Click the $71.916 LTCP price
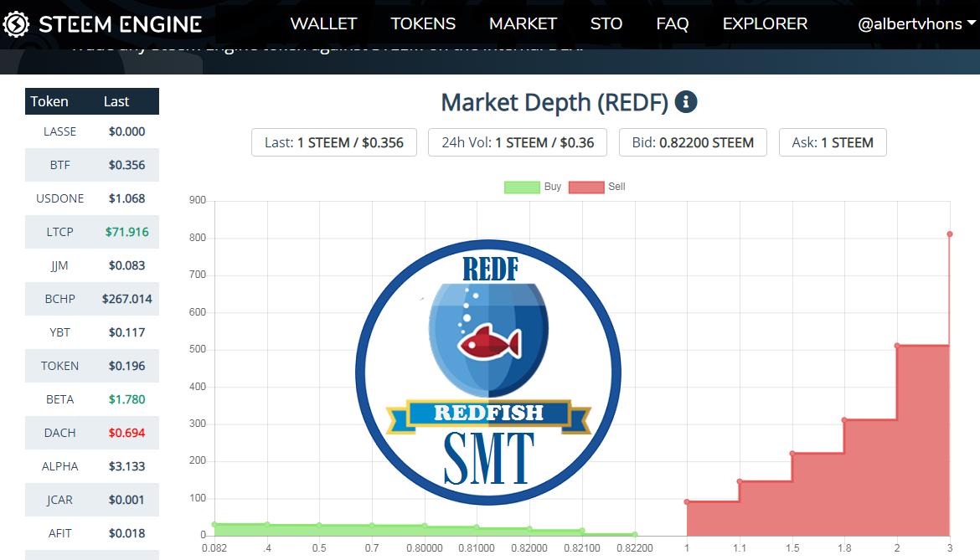The height and width of the screenshot is (560, 980). pyautogui.click(x=126, y=232)
